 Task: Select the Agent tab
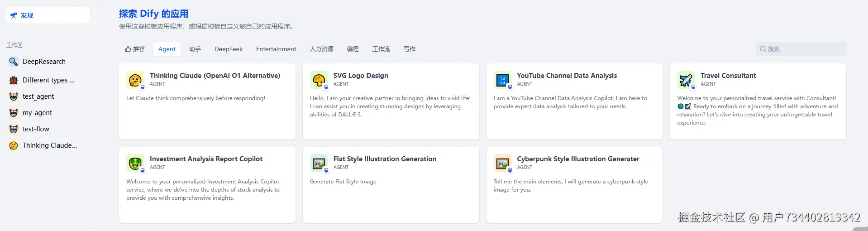point(167,49)
